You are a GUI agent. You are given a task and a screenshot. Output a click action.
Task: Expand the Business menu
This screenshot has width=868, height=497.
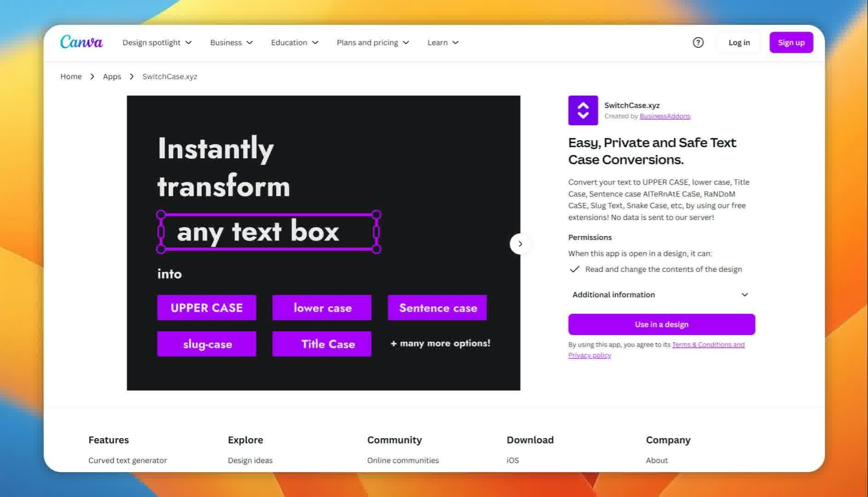231,42
